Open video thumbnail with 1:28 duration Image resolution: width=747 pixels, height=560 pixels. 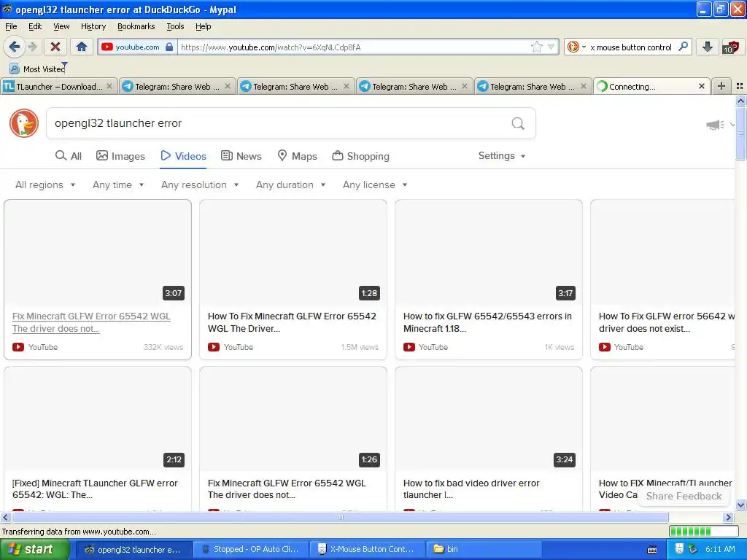click(x=293, y=252)
